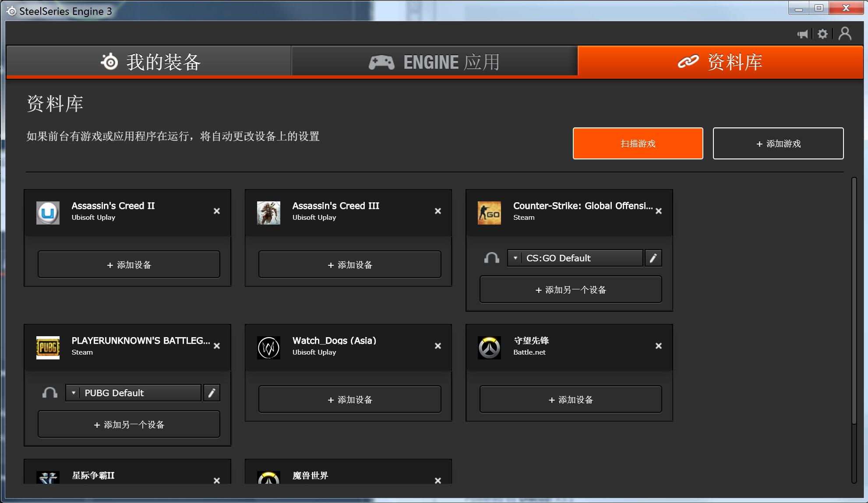This screenshot has width=868, height=503.
Task: Remove PLAYERUNKNOWN'S BATTLEGROUNDS card
Action: [x=217, y=346]
